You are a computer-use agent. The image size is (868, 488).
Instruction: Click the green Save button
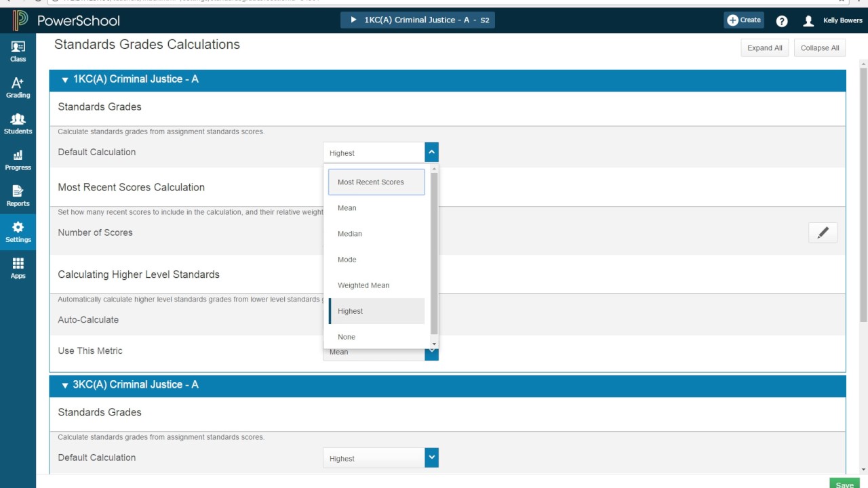click(x=844, y=484)
